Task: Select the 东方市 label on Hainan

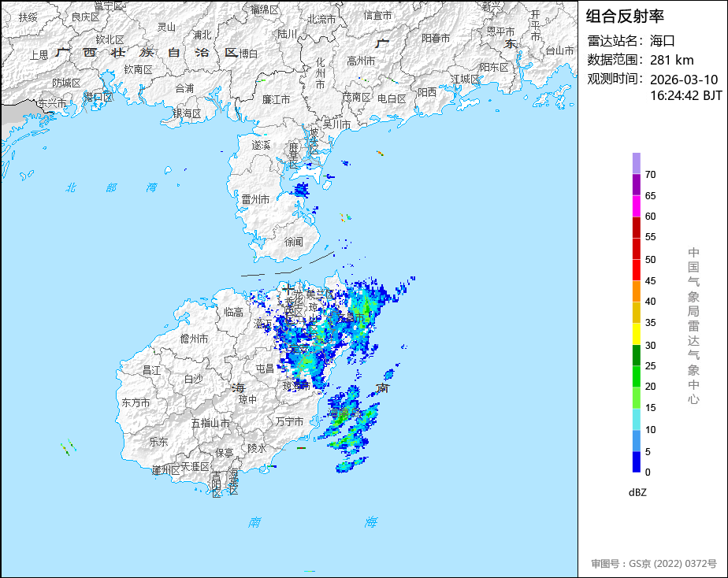Action: [136, 402]
